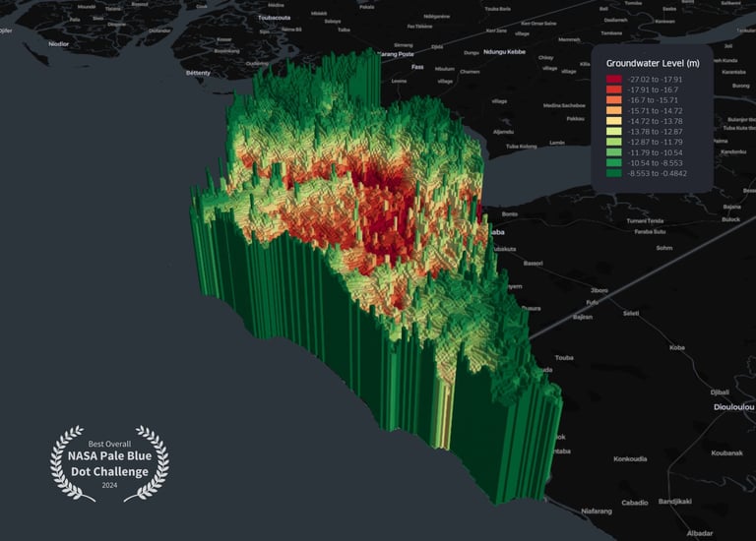Select legend label '-12.87 to -11.79'
The height and width of the screenshot is (541, 756).
tap(655, 142)
